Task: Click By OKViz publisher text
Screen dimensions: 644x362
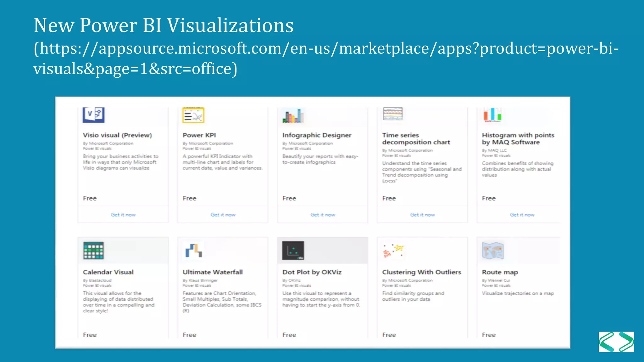Action: [291, 280]
